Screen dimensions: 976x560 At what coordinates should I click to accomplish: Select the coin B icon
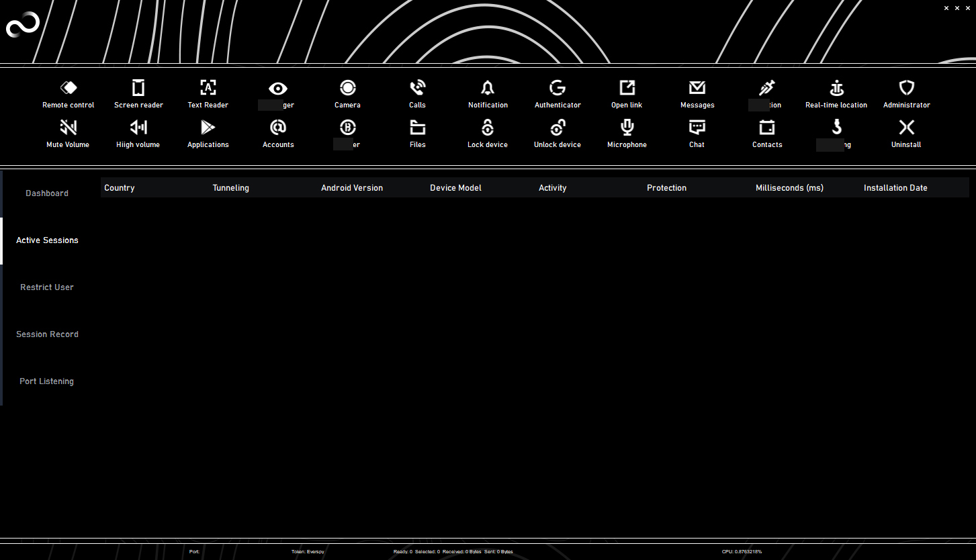click(x=348, y=128)
